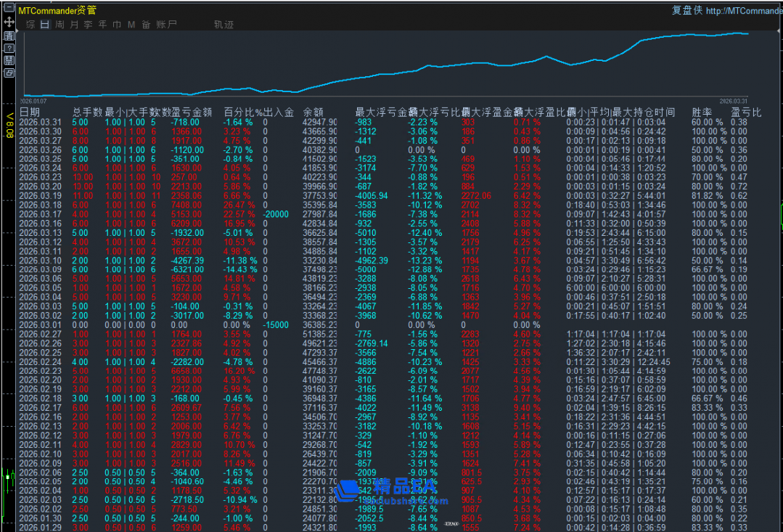Toggle the 禁 disable icon
The width and height of the screenshot is (783, 532).
coord(9,60)
